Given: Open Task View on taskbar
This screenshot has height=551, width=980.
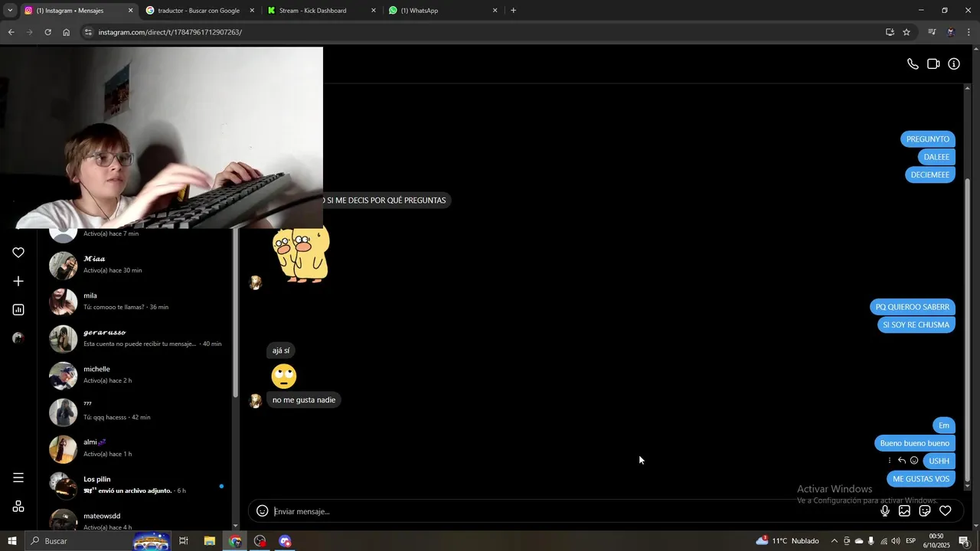Looking at the screenshot, I should click(184, 541).
